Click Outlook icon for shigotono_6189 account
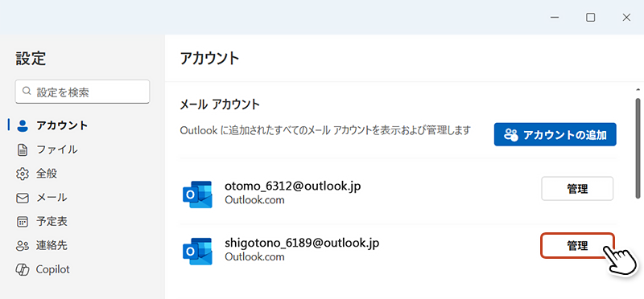644x299 pixels. [197, 251]
